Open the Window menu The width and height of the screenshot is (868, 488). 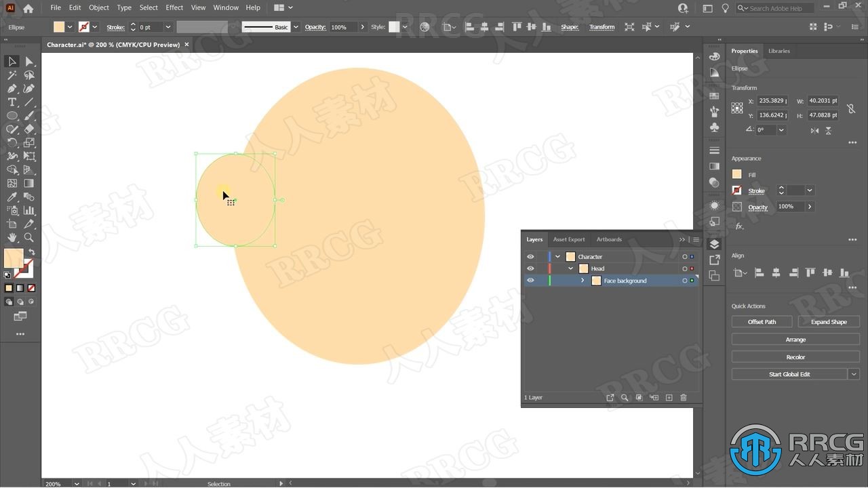[226, 7]
